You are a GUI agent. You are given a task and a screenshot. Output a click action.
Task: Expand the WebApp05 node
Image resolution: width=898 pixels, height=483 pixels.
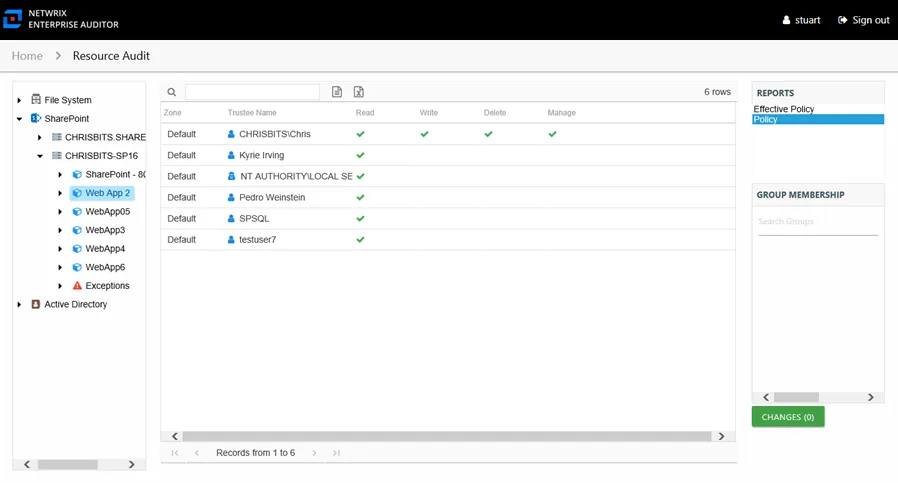(60, 212)
